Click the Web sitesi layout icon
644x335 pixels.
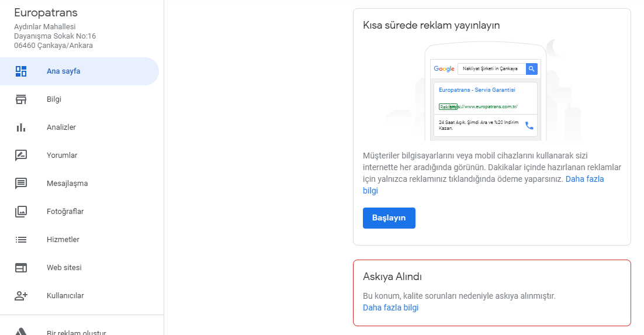pos(21,268)
